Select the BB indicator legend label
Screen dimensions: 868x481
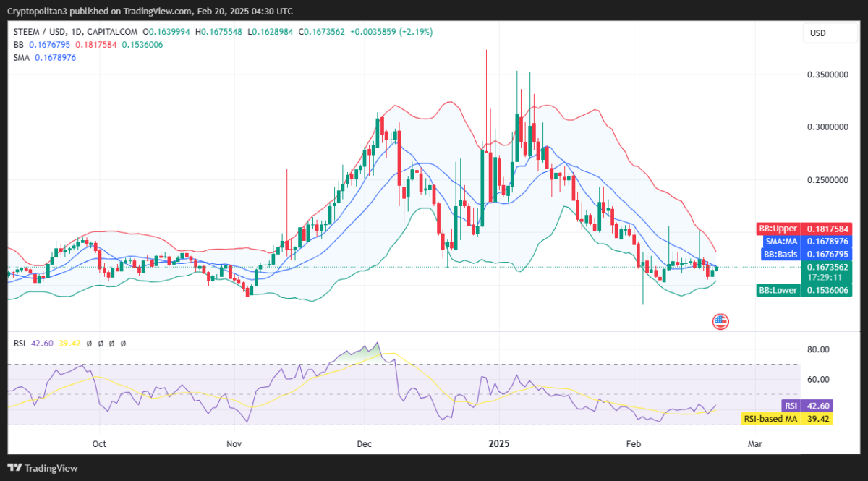(19, 44)
